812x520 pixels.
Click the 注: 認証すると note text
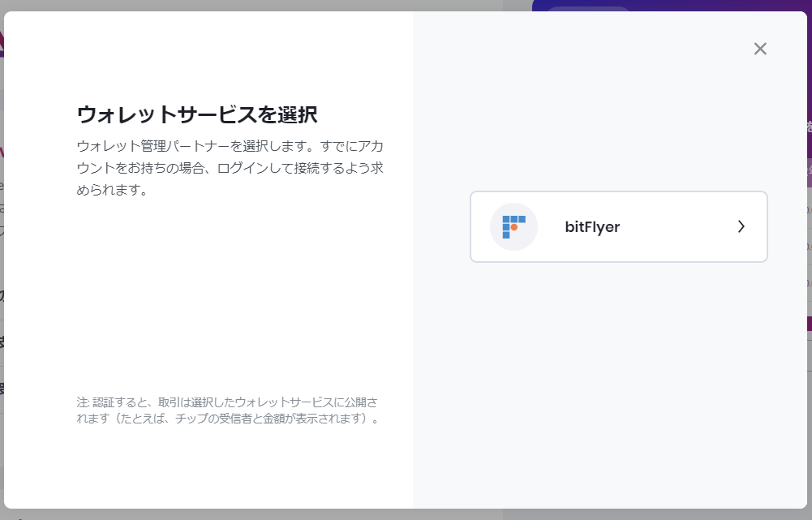228,410
